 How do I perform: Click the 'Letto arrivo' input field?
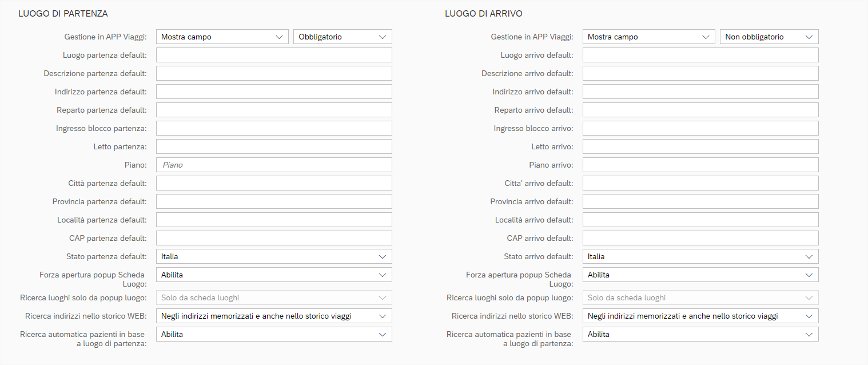click(x=700, y=147)
